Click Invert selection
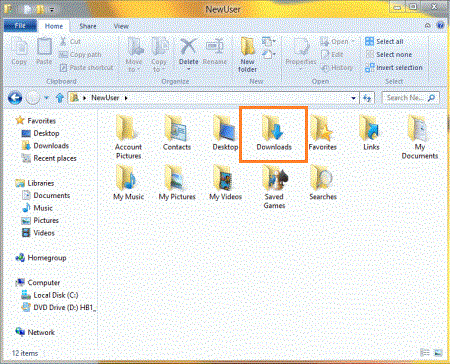The height and width of the screenshot is (364, 450). click(394, 68)
